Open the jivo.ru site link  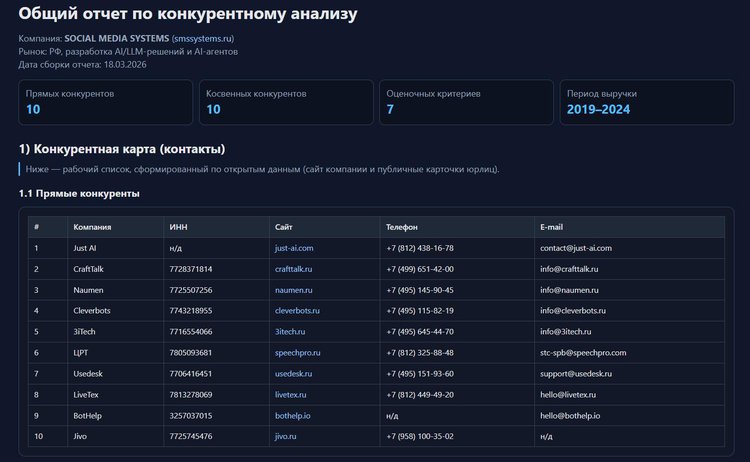(x=285, y=437)
